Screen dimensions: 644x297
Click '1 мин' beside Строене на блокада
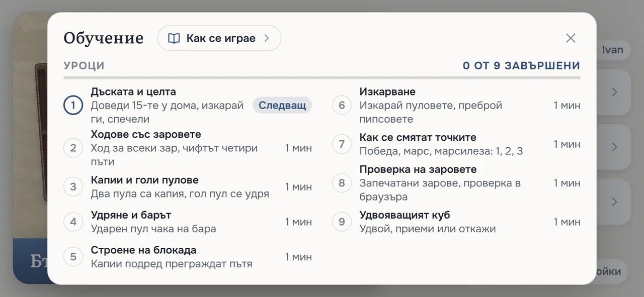(298, 257)
